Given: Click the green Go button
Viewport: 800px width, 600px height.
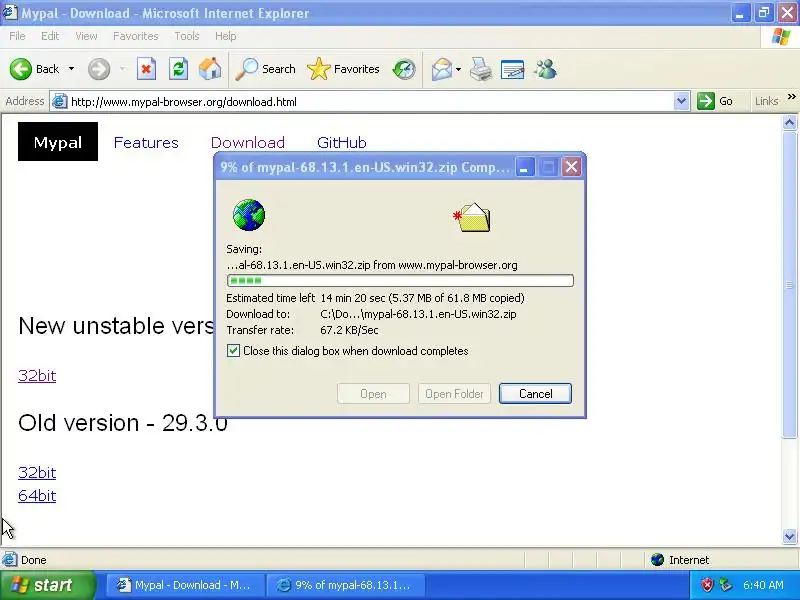Looking at the screenshot, I should coord(715,101).
